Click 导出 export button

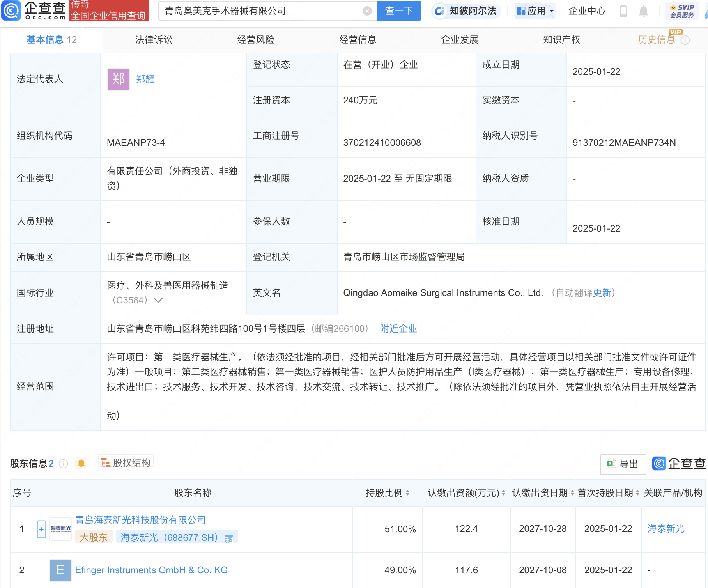tap(623, 464)
